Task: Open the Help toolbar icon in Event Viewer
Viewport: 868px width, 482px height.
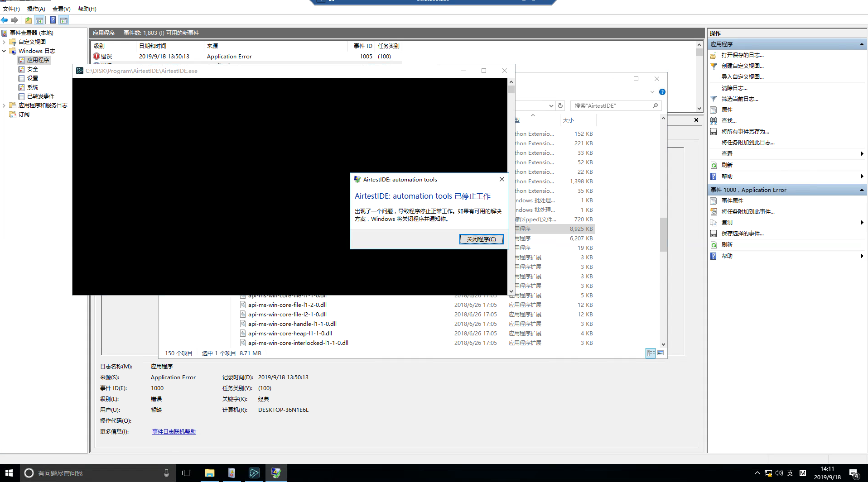Action: [x=53, y=20]
